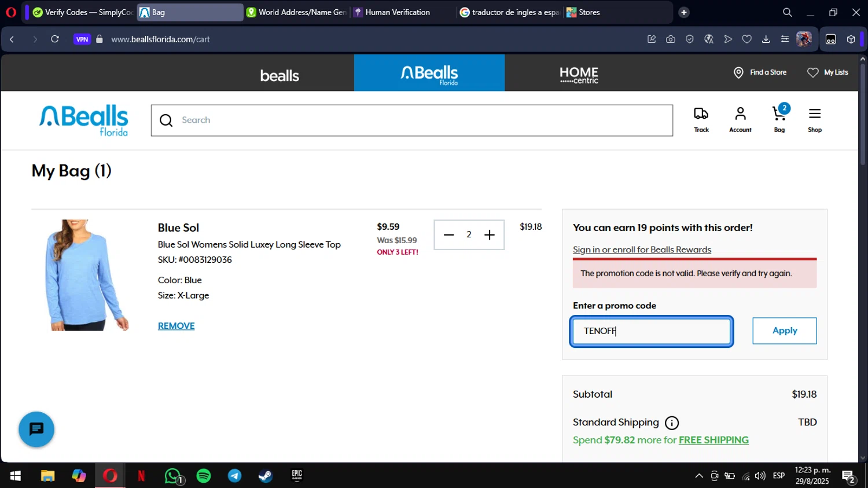Switch to Human Verification tab
Image resolution: width=868 pixels, height=488 pixels.
(403, 12)
